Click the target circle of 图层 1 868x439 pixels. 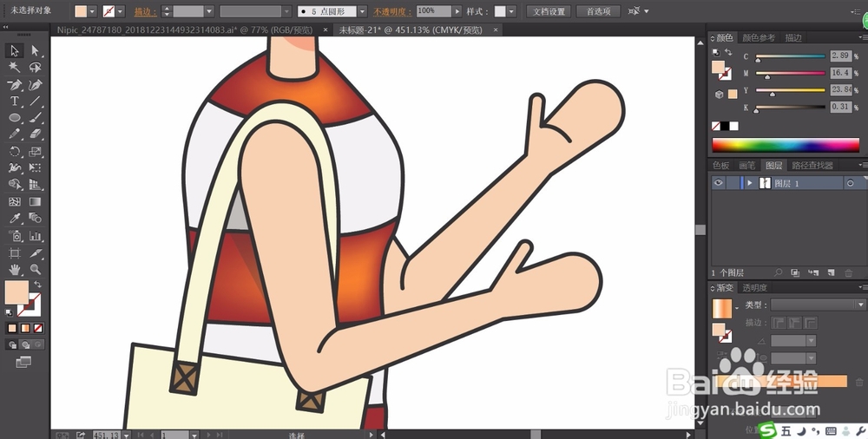851,183
